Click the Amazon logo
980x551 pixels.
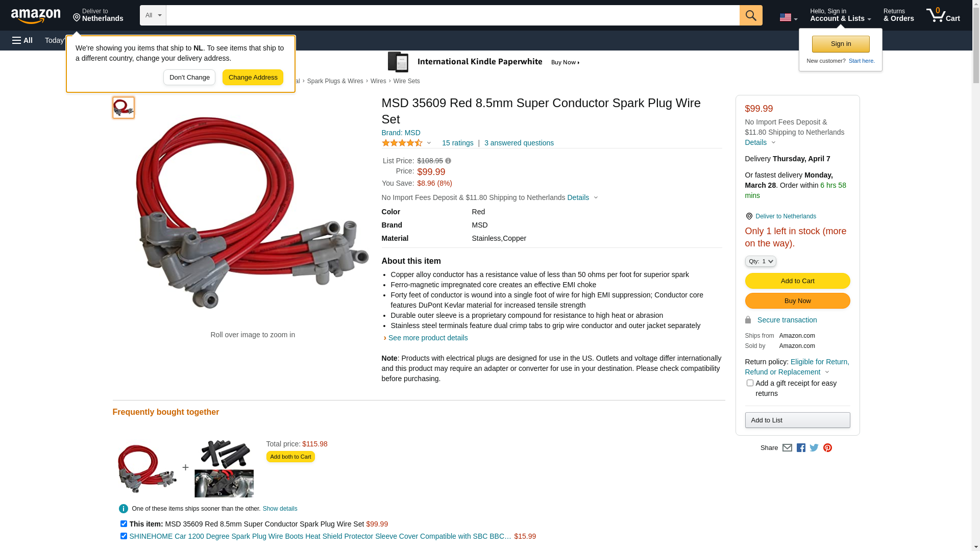[36, 16]
